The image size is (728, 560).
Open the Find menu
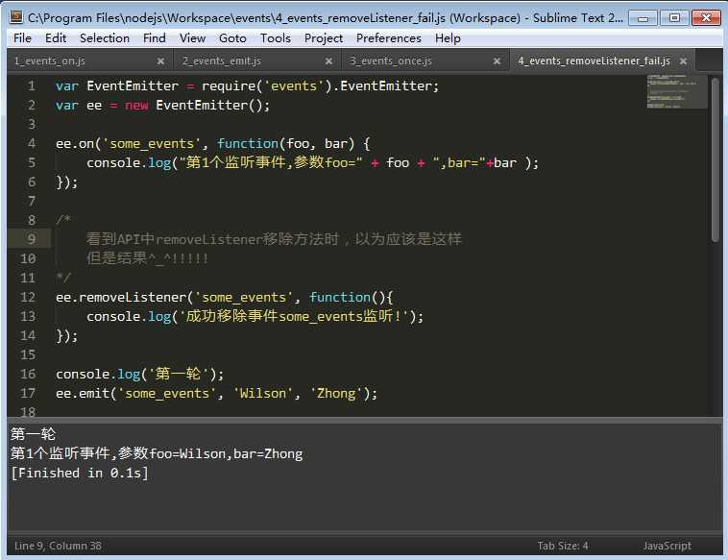click(154, 38)
